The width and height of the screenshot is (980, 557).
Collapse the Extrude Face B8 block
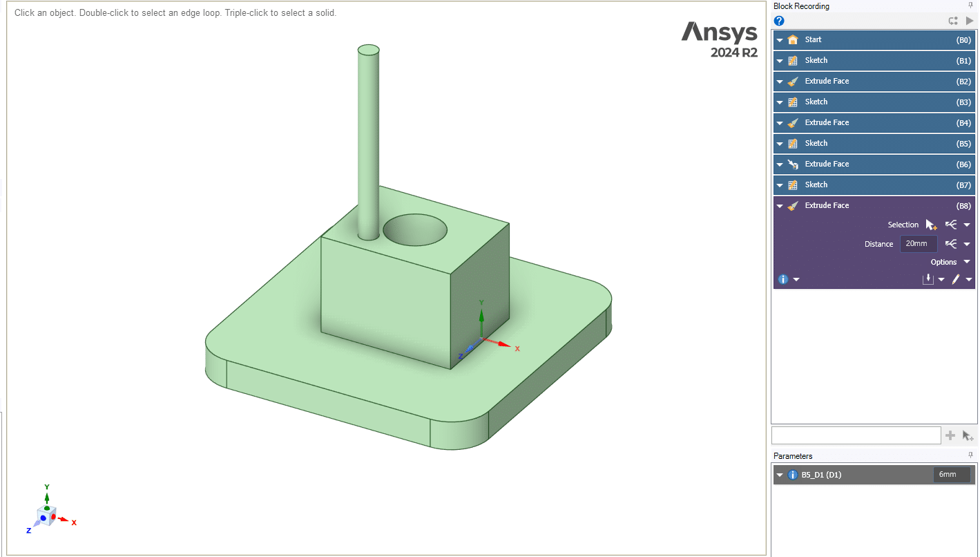click(x=780, y=206)
